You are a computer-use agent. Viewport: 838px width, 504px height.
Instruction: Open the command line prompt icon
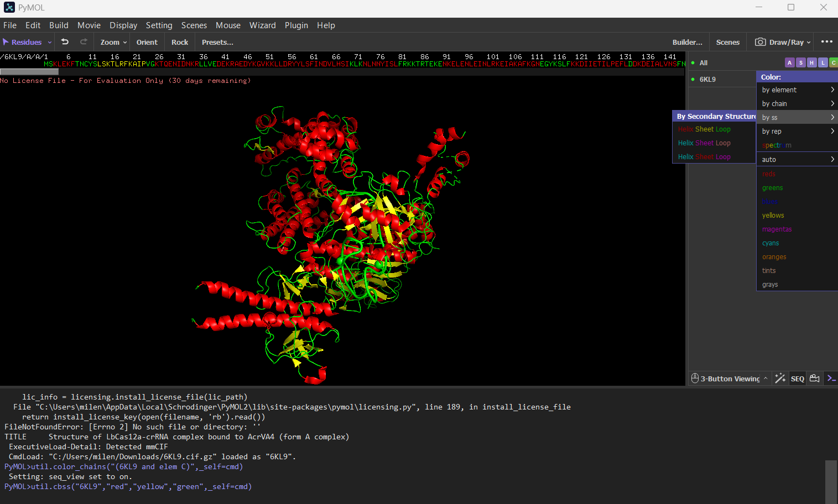pyautogui.click(x=831, y=379)
